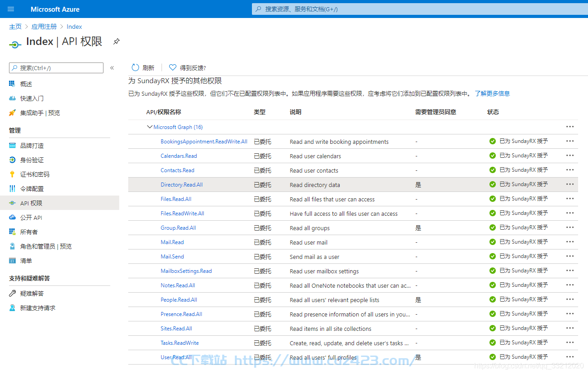Open ellipsis menu for Mail.Send row
The image size is (588, 374).
coord(570,256)
